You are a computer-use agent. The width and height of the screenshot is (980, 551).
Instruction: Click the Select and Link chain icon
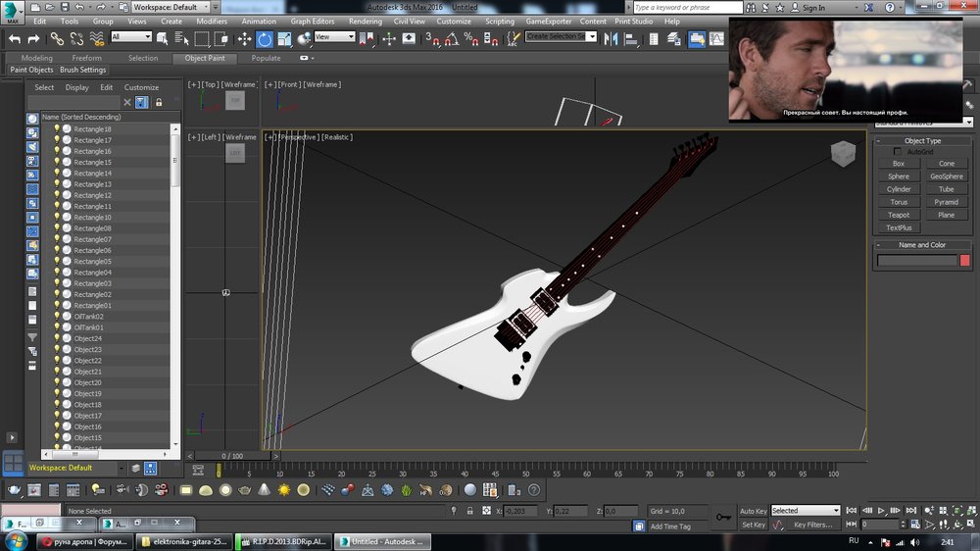pyautogui.click(x=57, y=38)
